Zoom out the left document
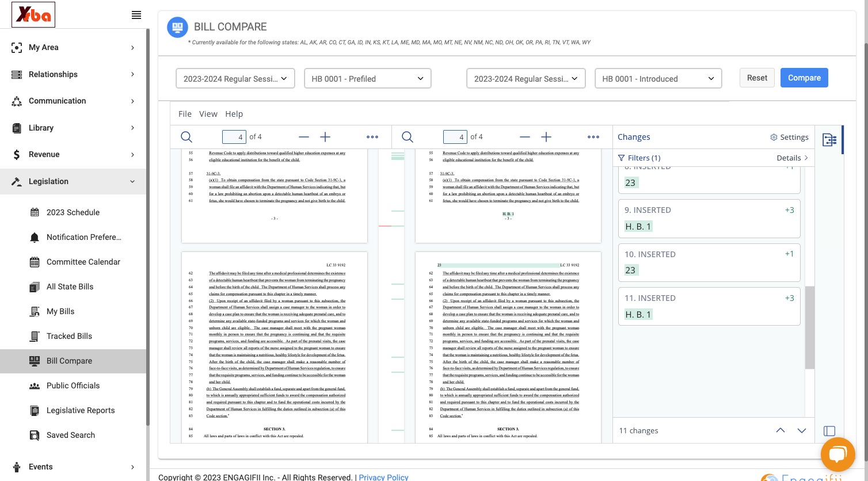 click(x=304, y=137)
